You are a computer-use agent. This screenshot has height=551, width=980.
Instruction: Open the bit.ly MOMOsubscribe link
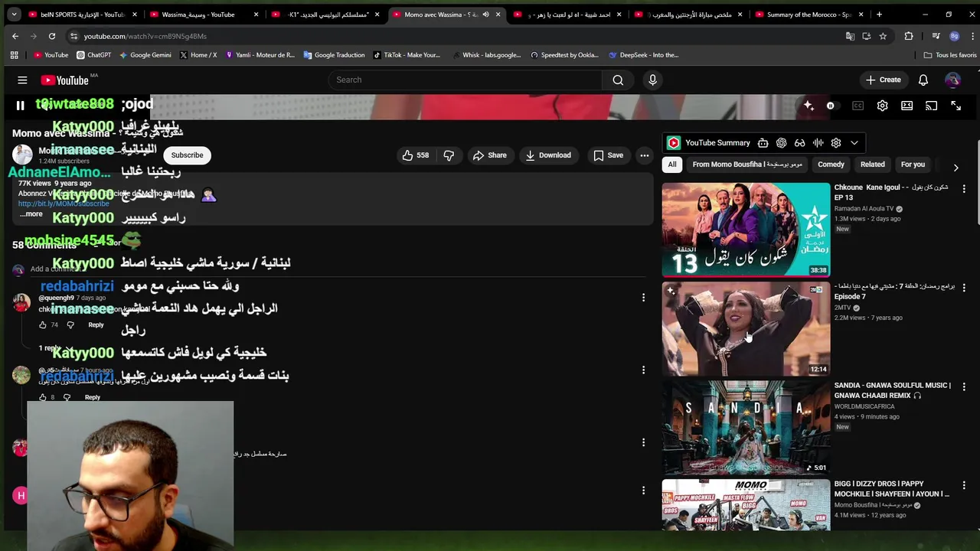[64, 204]
